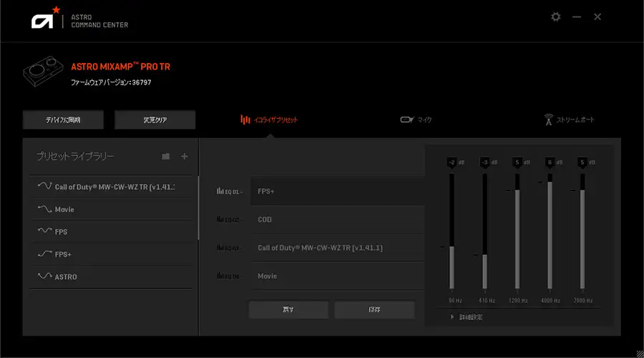Minimize the Astro Command Center window
This screenshot has width=644, height=358.
tap(577, 17)
